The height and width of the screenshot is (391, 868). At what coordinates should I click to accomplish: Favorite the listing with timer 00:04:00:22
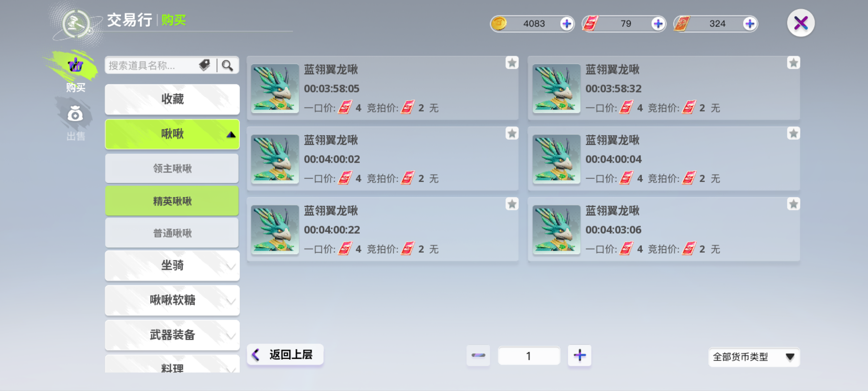512,204
